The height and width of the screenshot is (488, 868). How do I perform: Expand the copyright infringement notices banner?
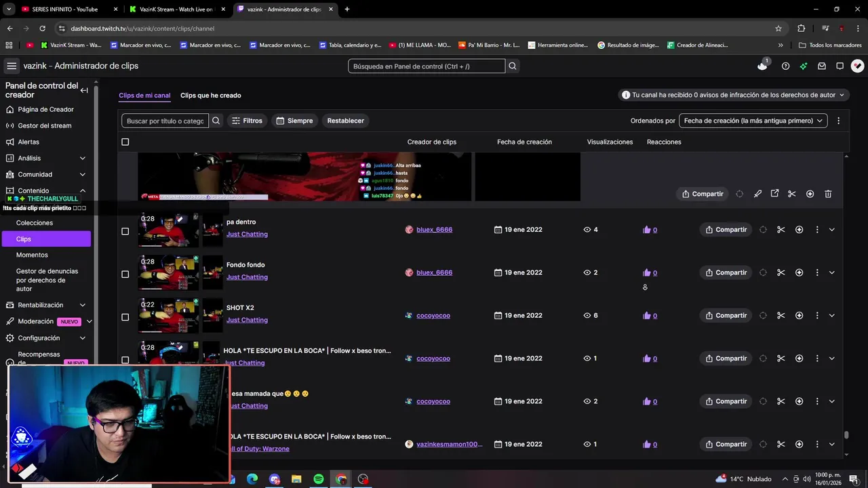coord(733,95)
